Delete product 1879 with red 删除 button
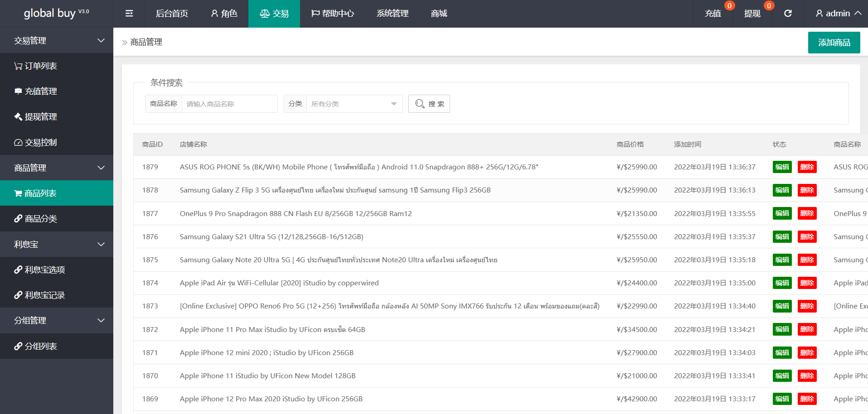The height and width of the screenshot is (414, 868). 807,167
